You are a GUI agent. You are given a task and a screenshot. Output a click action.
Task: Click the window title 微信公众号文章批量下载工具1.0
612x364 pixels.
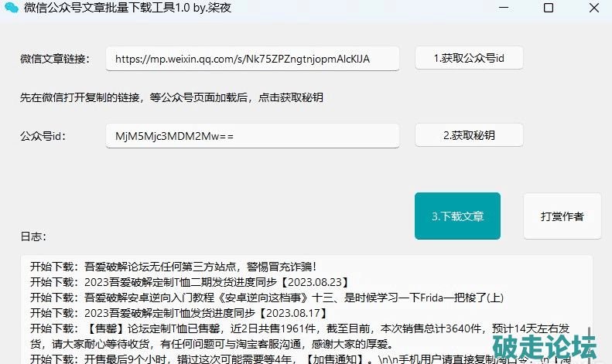click(x=128, y=9)
